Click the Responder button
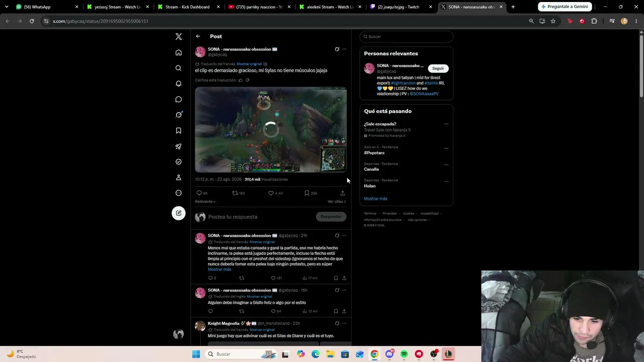This screenshot has height=362, width=644. pyautogui.click(x=331, y=217)
